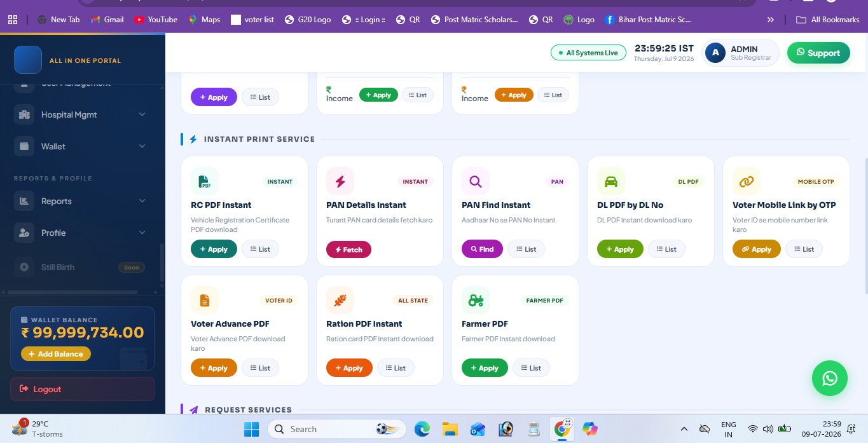Click the Voter Mobile Link chain icon

point(747,181)
